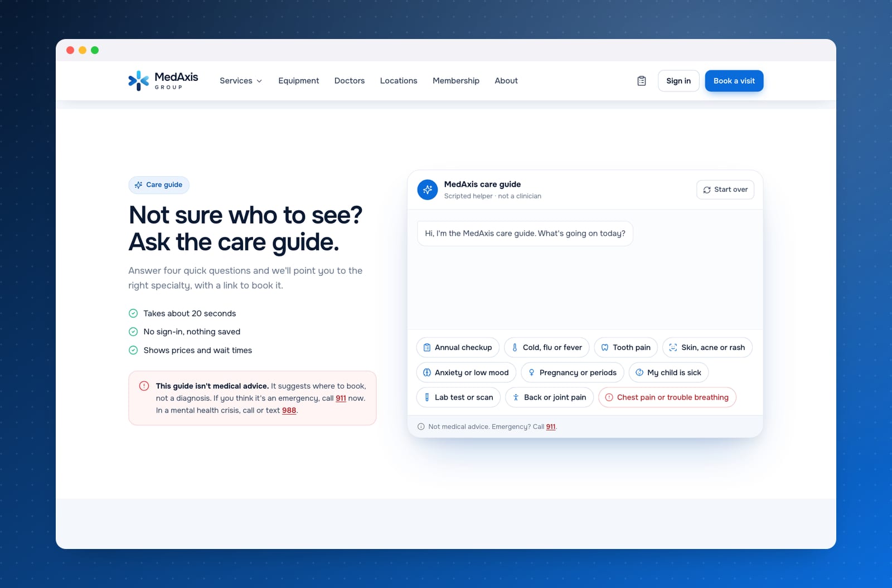This screenshot has height=588, width=892.
Task: Click the face-scan icon on Skin, acne or rash
Action: pyautogui.click(x=673, y=348)
